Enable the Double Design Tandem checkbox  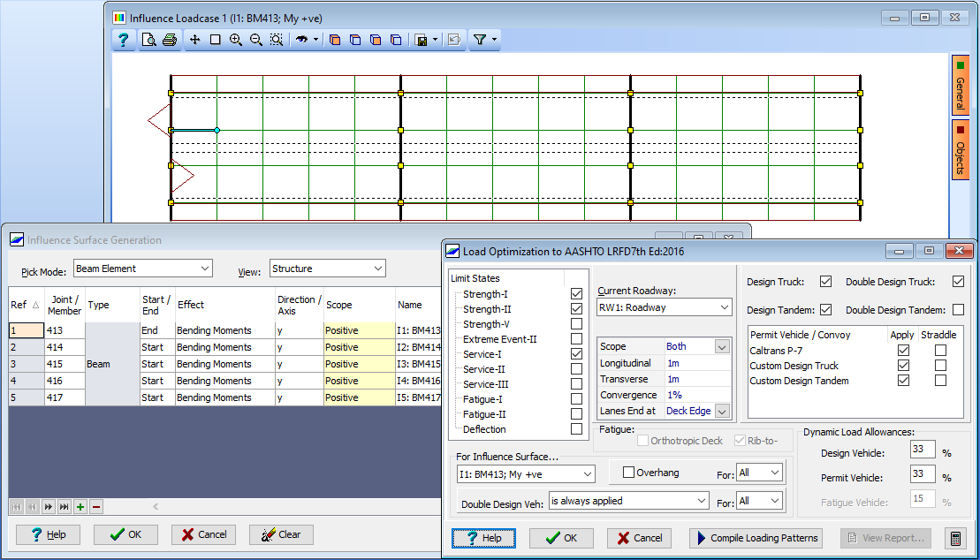(x=958, y=309)
